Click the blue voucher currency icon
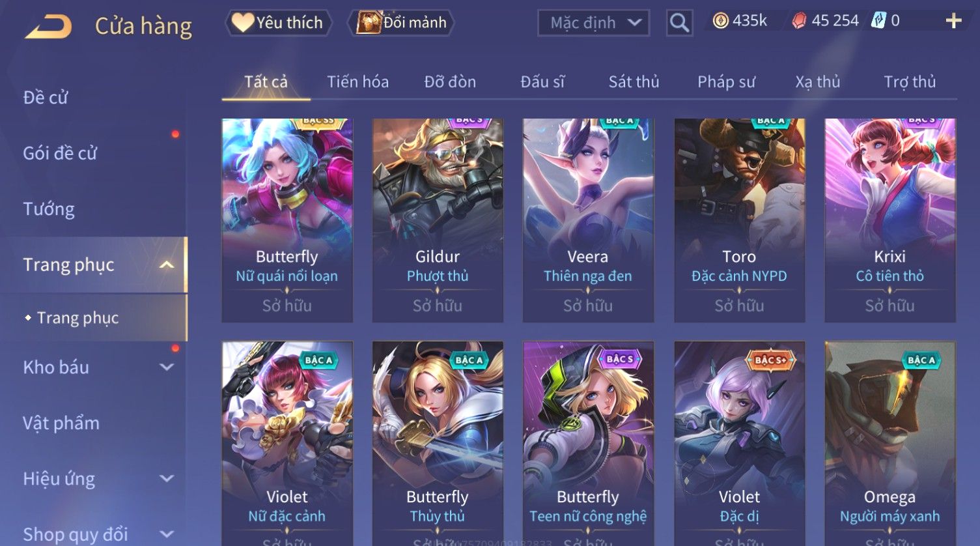Viewport: 980px width, 546px height. [x=878, y=21]
